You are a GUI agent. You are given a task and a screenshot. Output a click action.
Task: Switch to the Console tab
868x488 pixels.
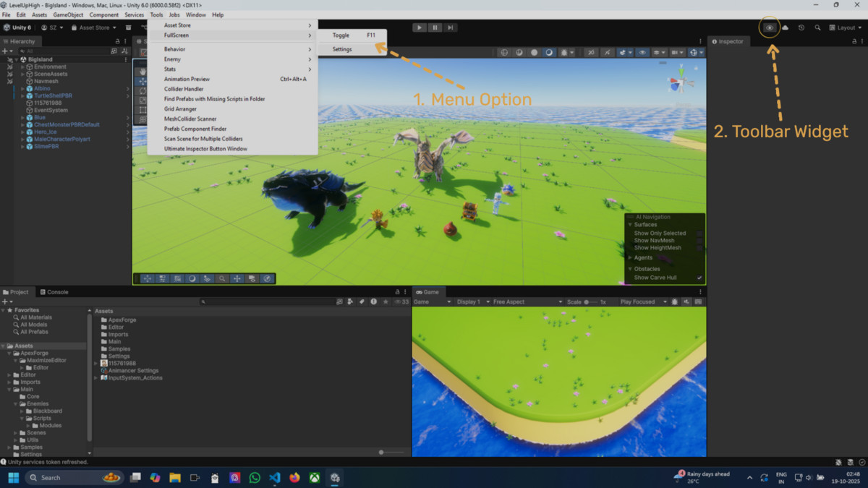[55, 292]
